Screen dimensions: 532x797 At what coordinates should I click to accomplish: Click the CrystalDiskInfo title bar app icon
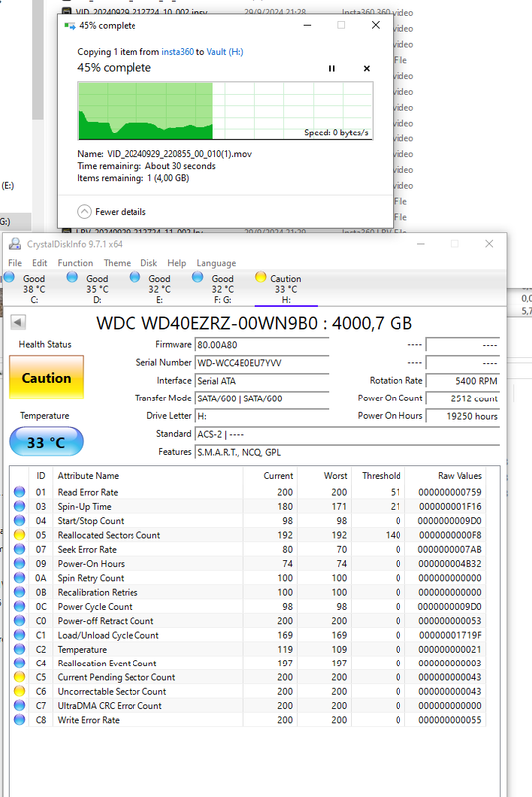[15, 244]
